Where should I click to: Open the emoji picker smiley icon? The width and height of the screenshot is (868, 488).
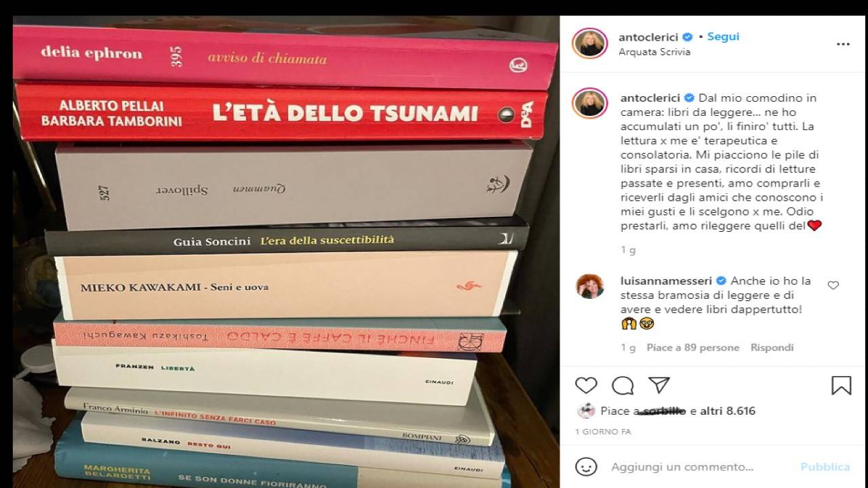[586, 467]
